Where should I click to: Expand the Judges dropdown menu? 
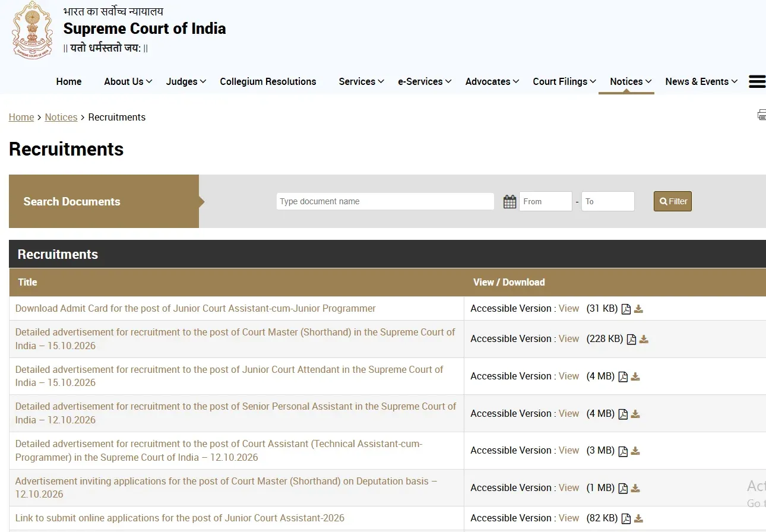point(186,81)
